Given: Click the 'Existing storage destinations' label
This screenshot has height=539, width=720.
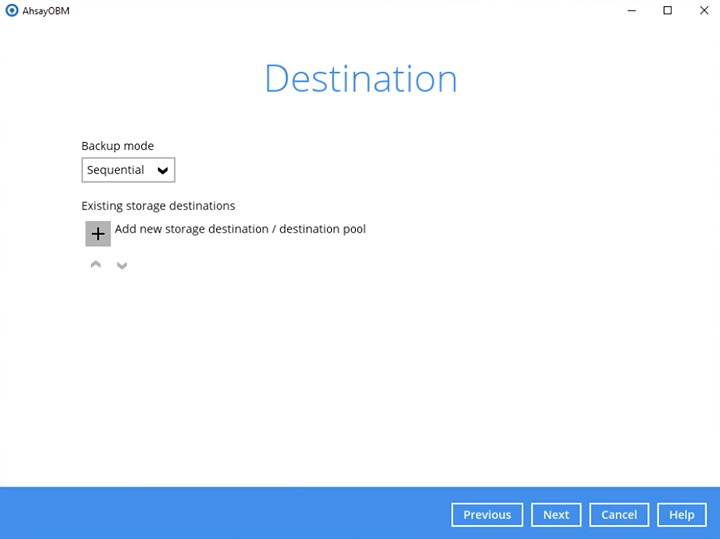Looking at the screenshot, I should [158, 206].
